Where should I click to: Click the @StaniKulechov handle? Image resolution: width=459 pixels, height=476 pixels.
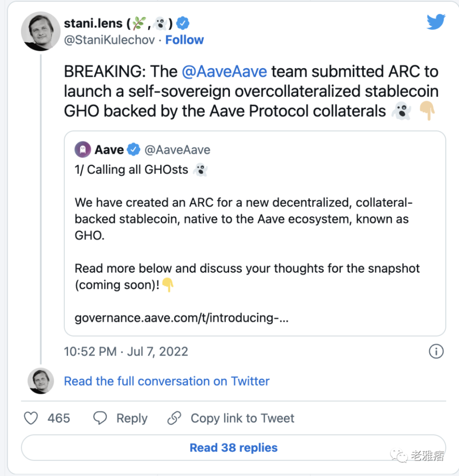click(109, 40)
